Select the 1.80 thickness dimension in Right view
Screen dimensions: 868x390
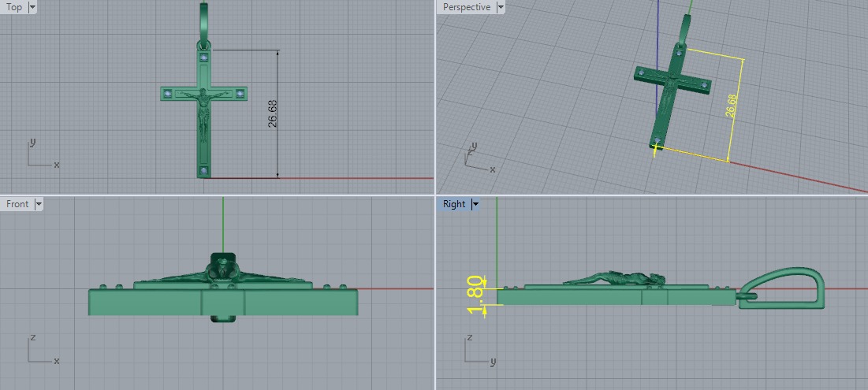[477, 295]
